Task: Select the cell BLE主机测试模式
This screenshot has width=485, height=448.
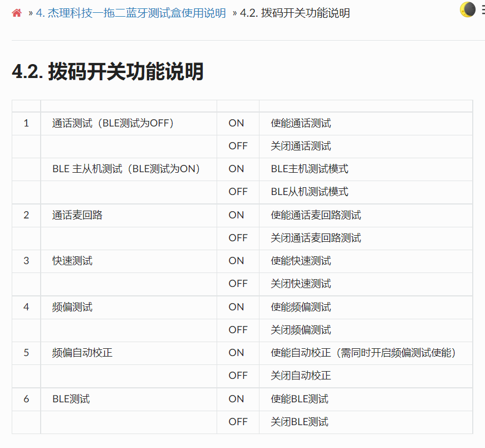Action: click(366, 169)
